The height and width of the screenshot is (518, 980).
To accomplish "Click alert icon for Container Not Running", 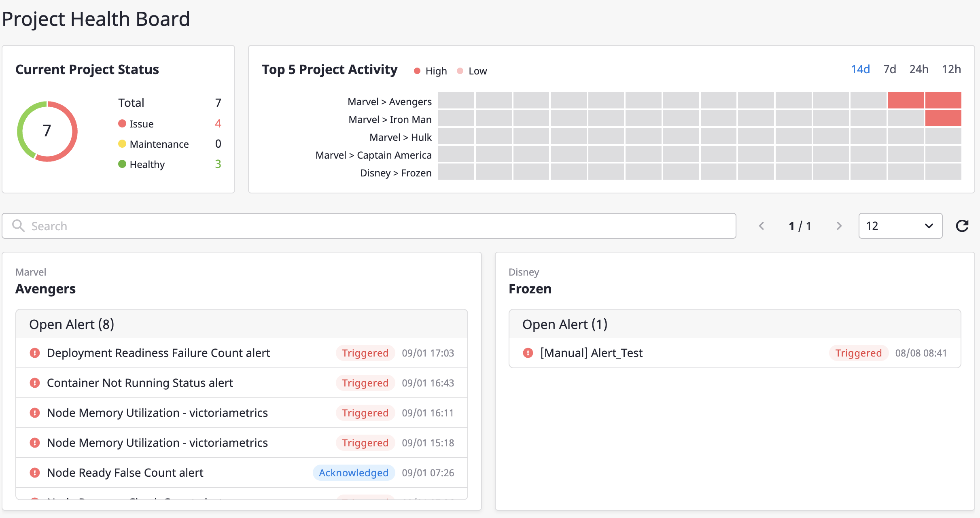I will click(x=35, y=383).
